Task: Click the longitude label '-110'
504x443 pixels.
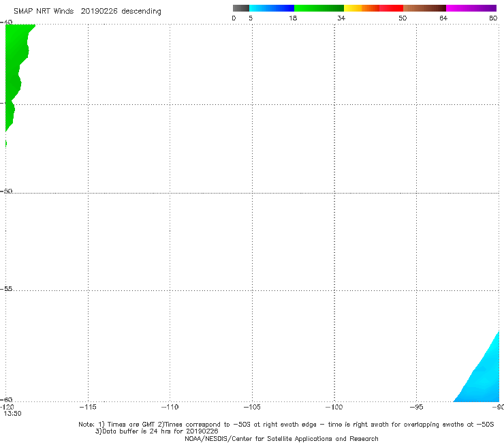Action: (170, 407)
